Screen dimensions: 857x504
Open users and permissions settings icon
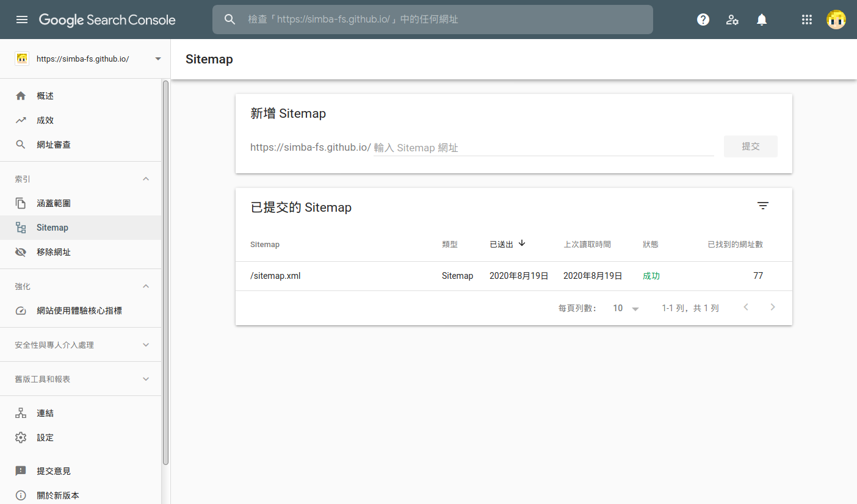pos(732,20)
